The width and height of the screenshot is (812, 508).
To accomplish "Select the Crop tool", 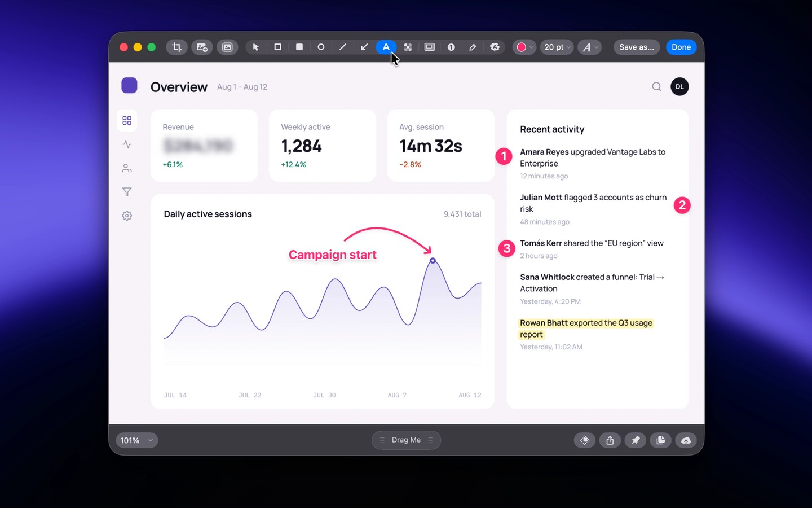I will tap(176, 47).
